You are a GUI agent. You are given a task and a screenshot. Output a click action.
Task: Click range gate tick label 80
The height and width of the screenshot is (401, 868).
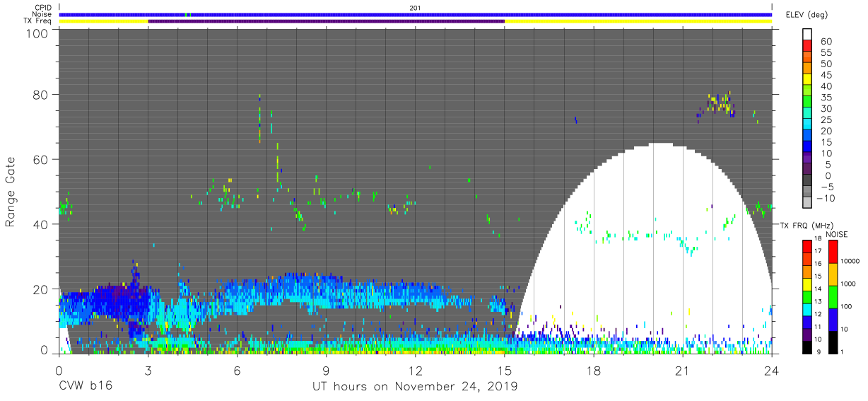coord(40,95)
